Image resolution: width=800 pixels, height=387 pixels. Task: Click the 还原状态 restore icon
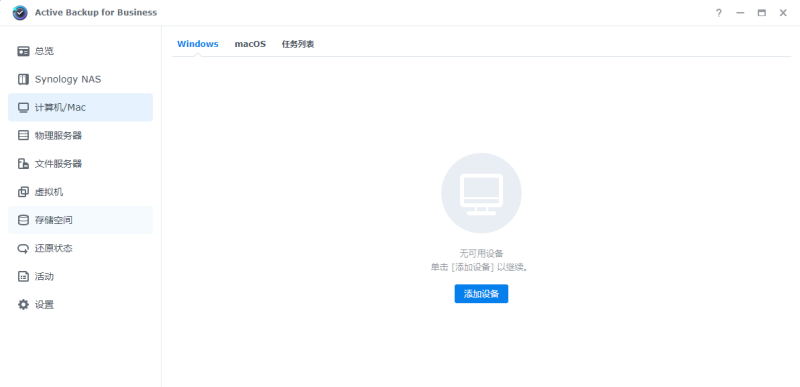(x=23, y=249)
